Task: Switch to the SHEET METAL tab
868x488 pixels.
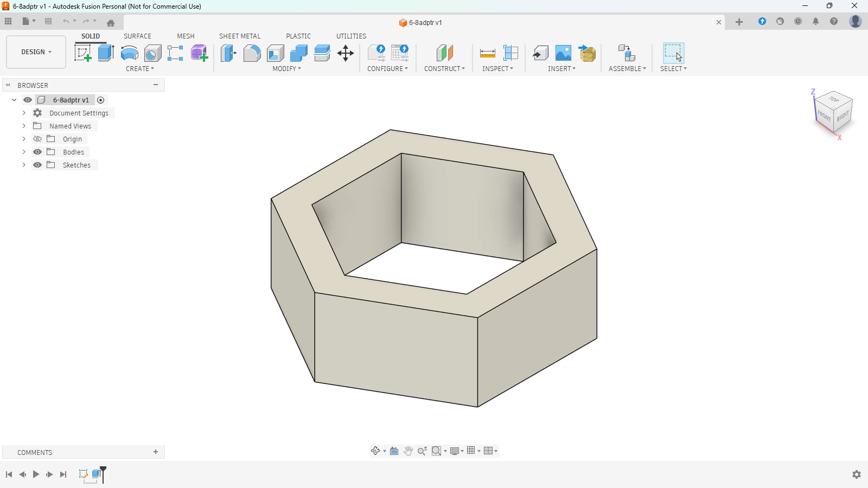Action: point(240,36)
